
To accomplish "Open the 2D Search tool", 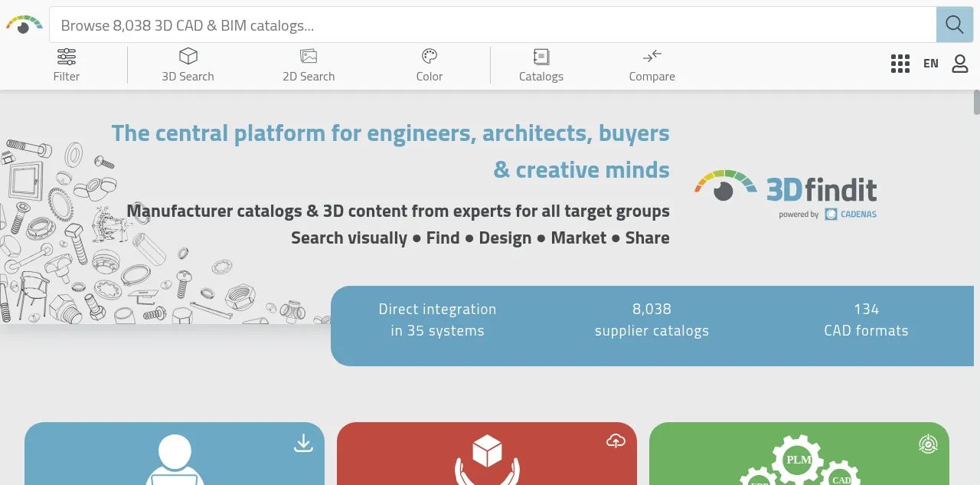I will pos(309,65).
